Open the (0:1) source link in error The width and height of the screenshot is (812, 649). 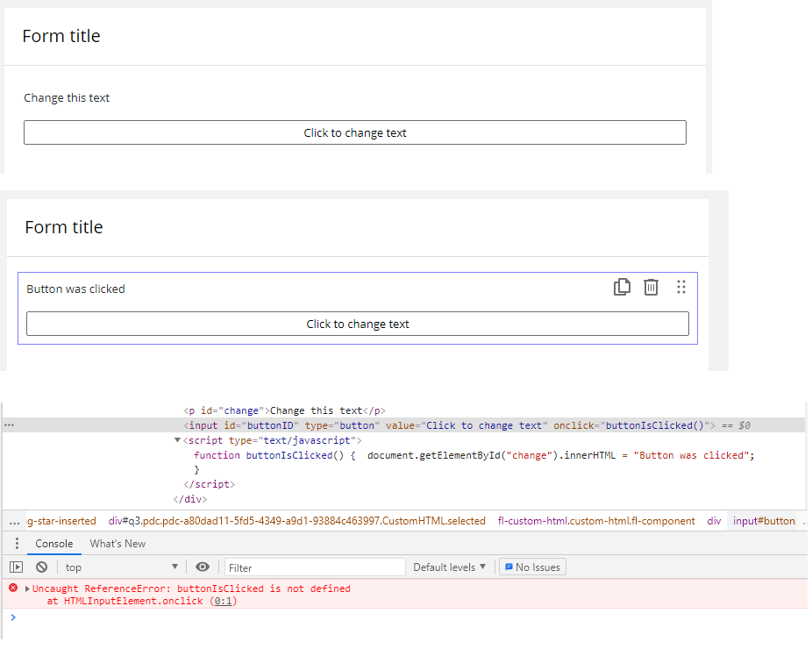(224, 601)
